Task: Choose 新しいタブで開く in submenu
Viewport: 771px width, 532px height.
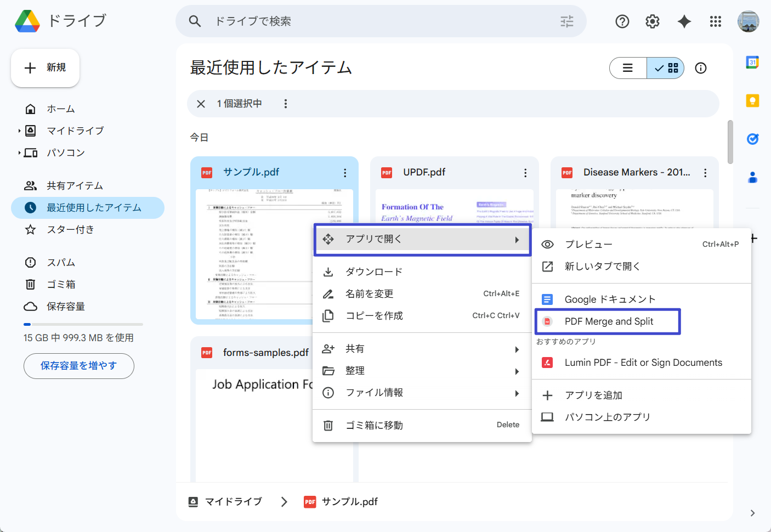Action: tap(642, 266)
